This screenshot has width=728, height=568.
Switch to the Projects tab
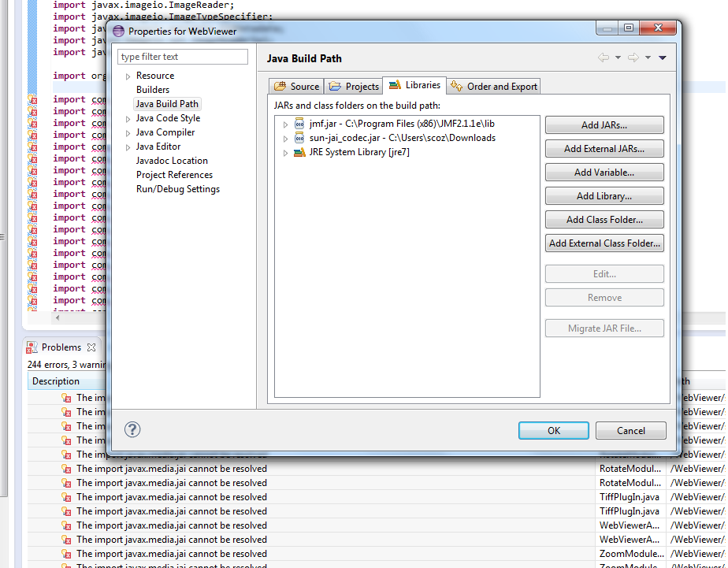tap(355, 87)
